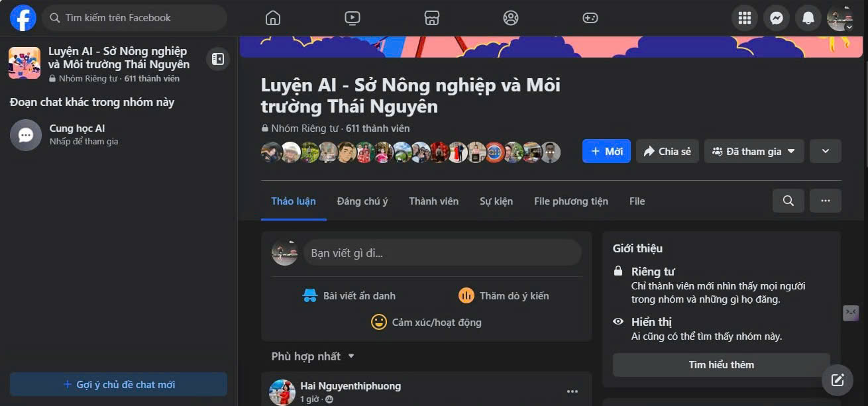
Task: Switch to the File phương tiện tab
Action: [571, 201]
